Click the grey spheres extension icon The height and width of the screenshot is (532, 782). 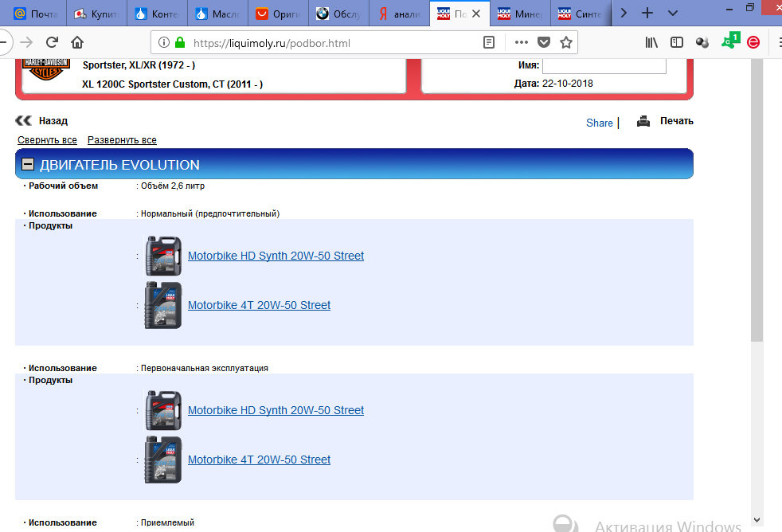click(702, 43)
